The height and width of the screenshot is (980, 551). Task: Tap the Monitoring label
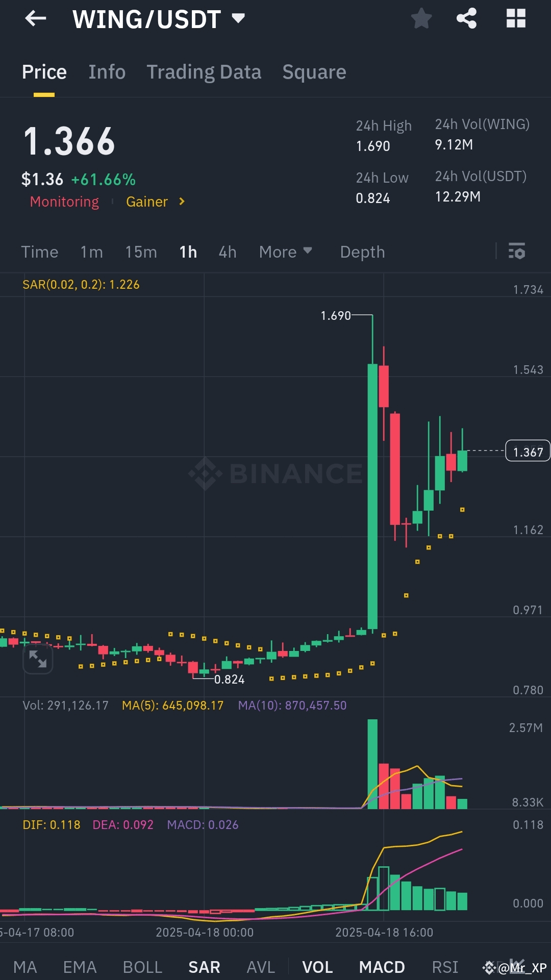tap(64, 202)
